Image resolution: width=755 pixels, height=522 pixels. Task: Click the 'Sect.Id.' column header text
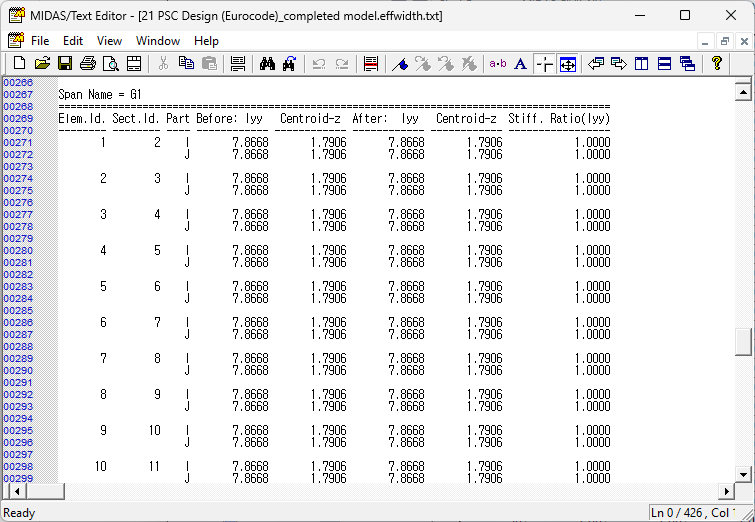point(136,118)
